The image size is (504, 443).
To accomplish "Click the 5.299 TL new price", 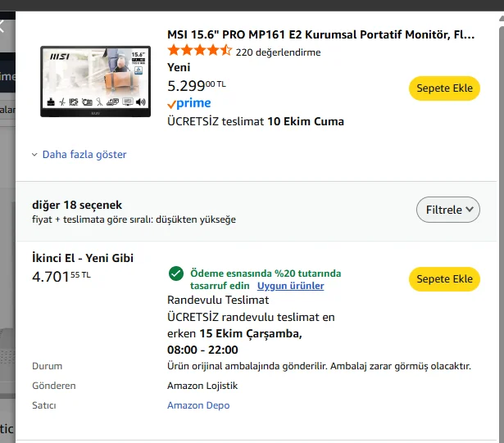I will pos(197,85).
